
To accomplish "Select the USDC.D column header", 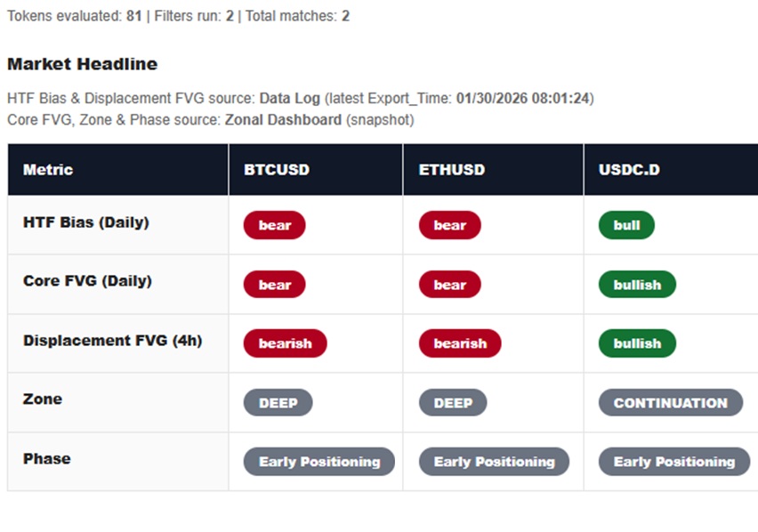I will [630, 169].
